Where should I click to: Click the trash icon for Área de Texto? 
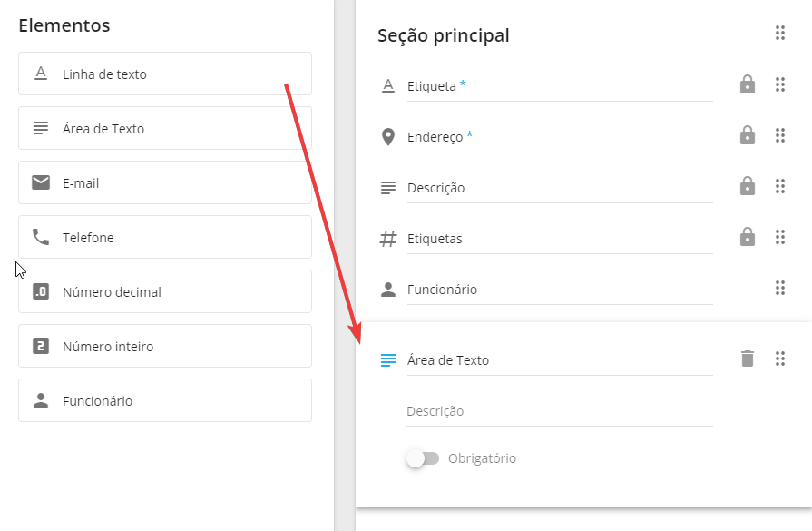pyautogui.click(x=747, y=359)
